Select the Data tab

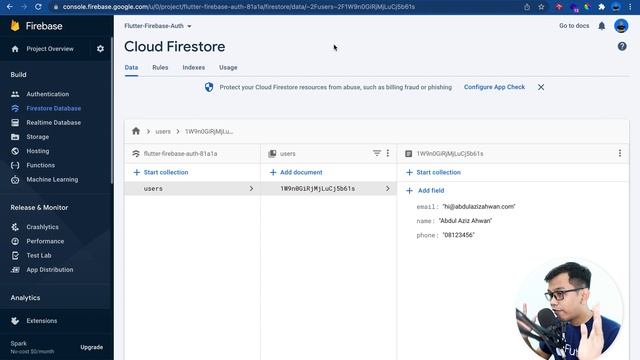[x=131, y=67]
